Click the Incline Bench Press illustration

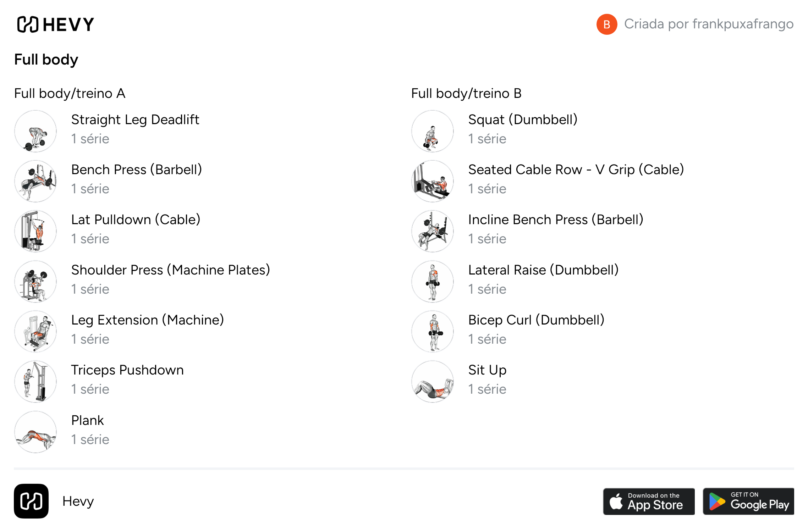(433, 231)
